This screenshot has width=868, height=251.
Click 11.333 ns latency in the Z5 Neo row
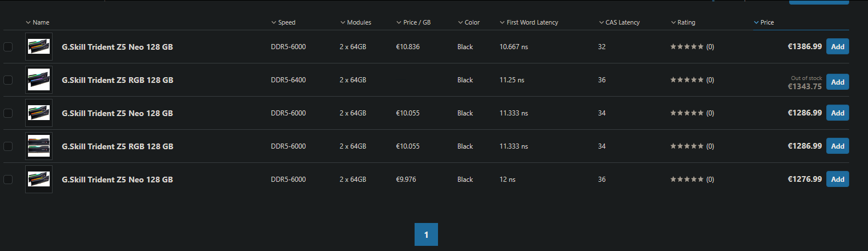(x=514, y=113)
